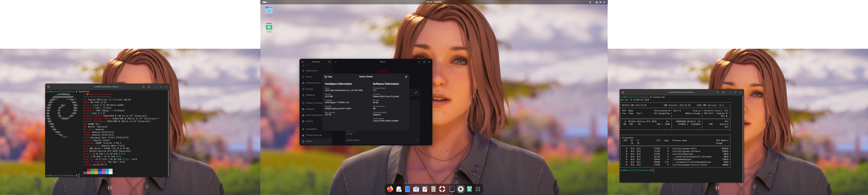
Task: Go back from the About page
Action: tap(336, 62)
